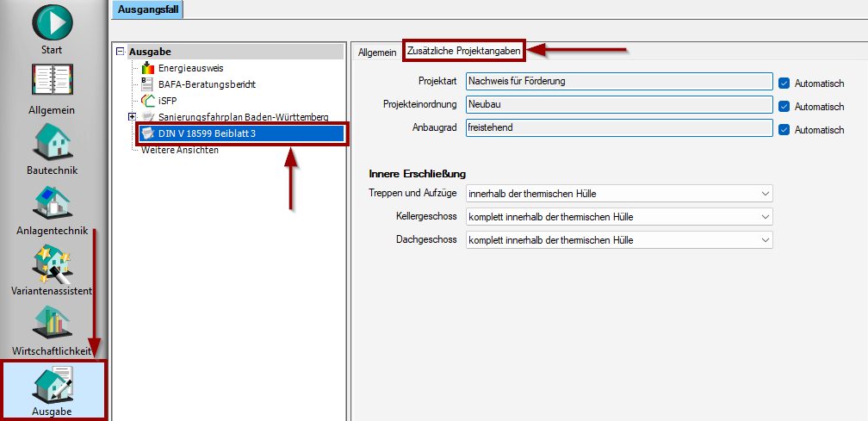Screen dimensions: 868x421
Task: Open the Anlagentechnik section icon
Action: 52,203
